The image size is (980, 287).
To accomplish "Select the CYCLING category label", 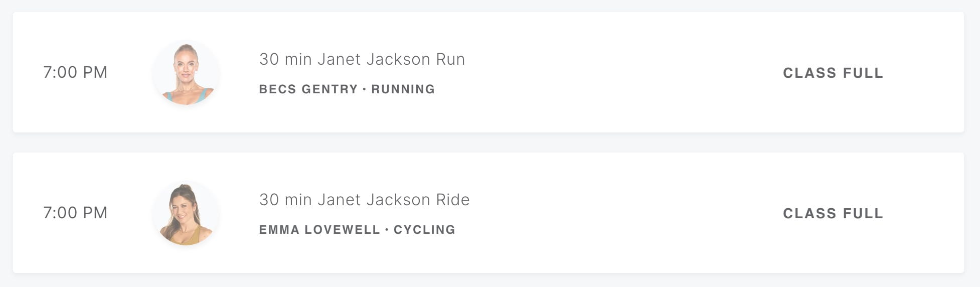I will pyautogui.click(x=424, y=230).
